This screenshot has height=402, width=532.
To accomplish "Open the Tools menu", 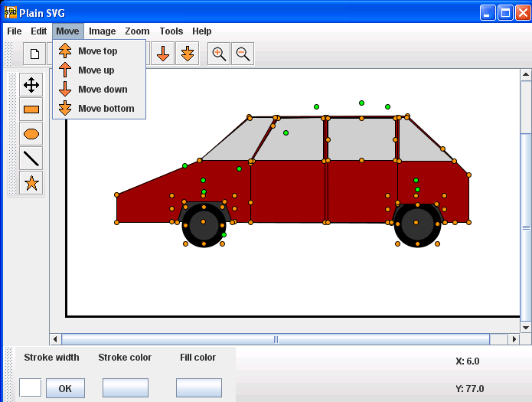I will tap(171, 31).
